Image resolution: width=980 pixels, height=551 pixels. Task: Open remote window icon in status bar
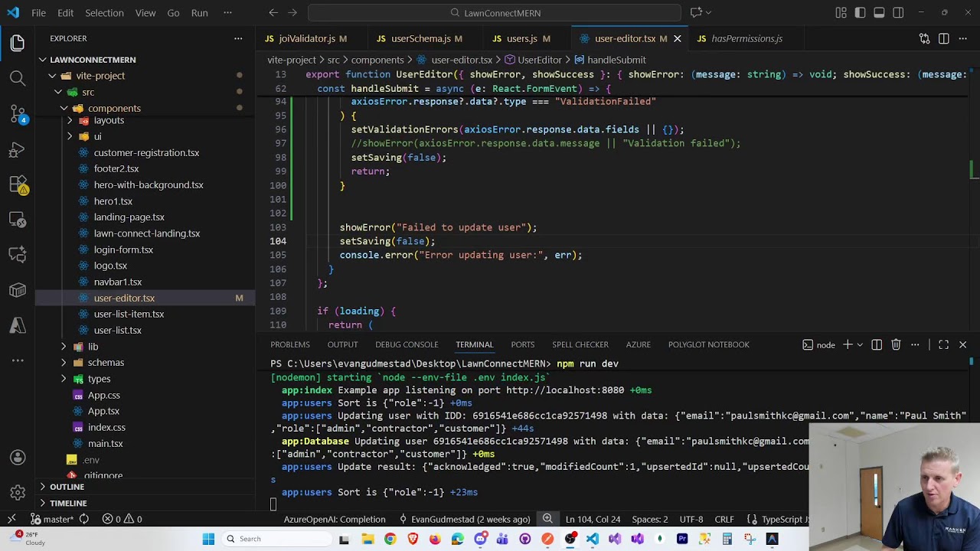[x=11, y=519]
